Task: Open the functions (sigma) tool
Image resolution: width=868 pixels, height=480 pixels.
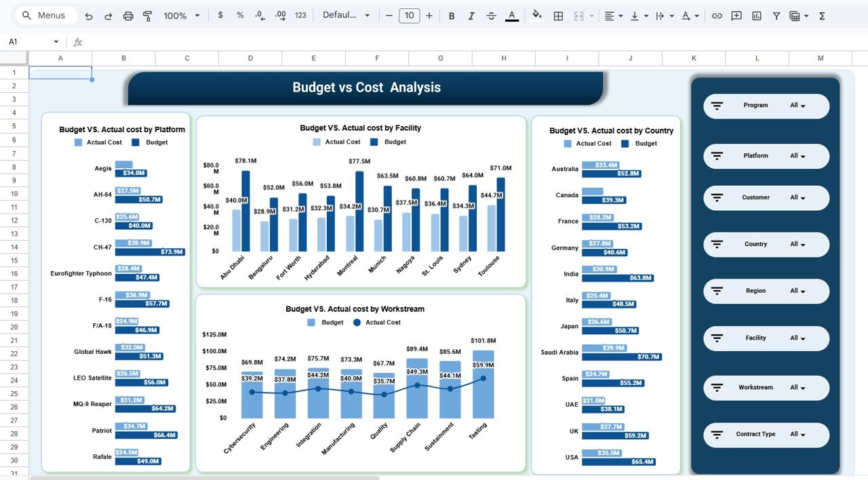Action: (822, 15)
